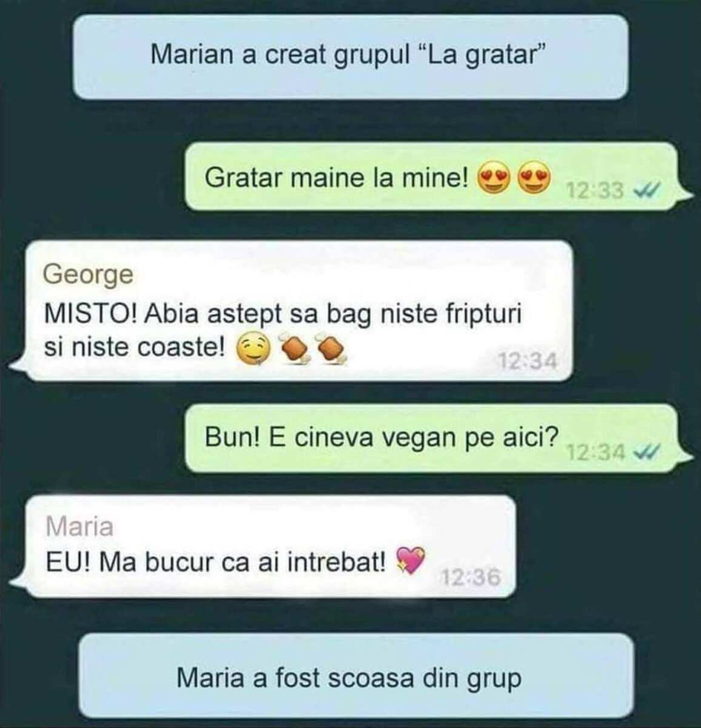This screenshot has height=728, width=701.
Task: Click the read checkmarks on the vegan question
Action: (x=646, y=452)
